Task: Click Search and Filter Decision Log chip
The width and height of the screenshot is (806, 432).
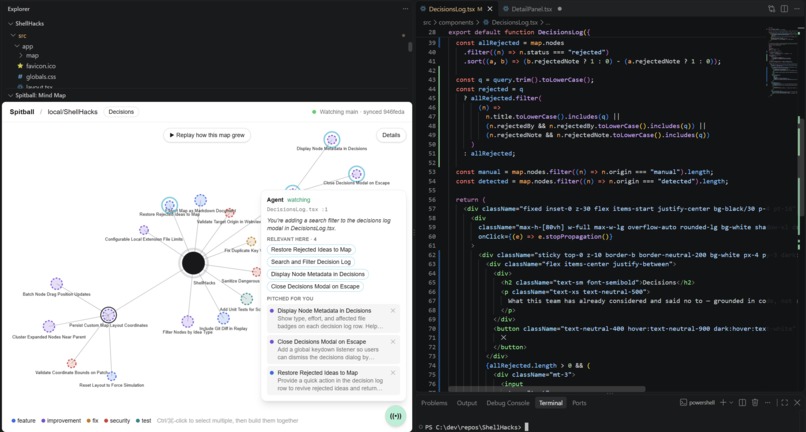Action: click(310, 262)
